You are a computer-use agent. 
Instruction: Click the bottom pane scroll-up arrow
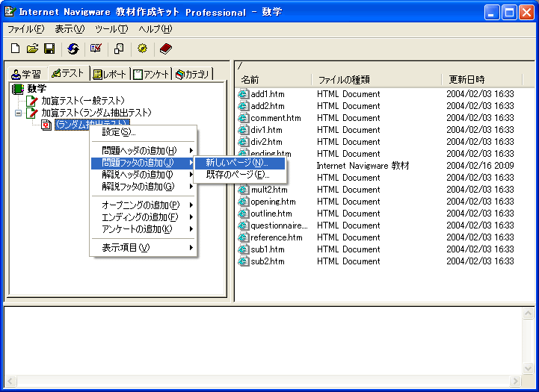click(528, 313)
